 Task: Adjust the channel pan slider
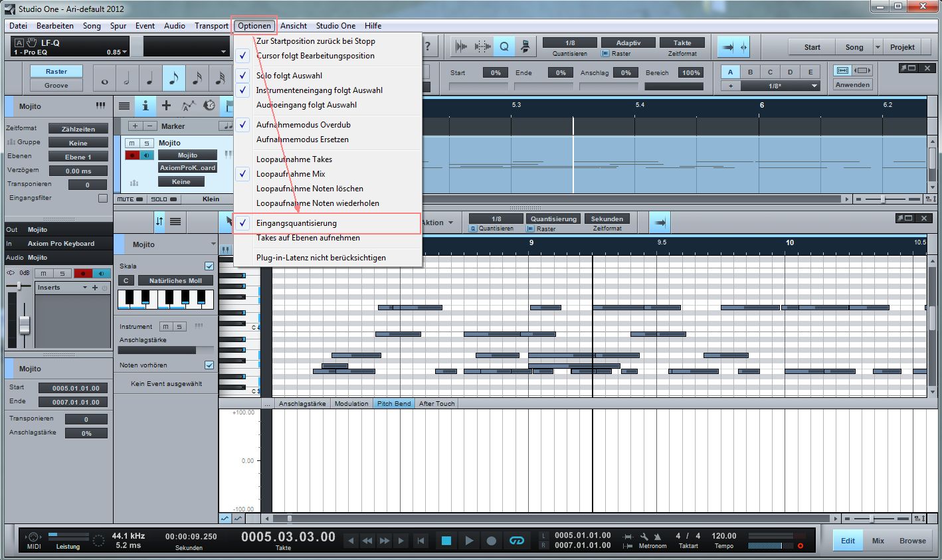coord(19,286)
